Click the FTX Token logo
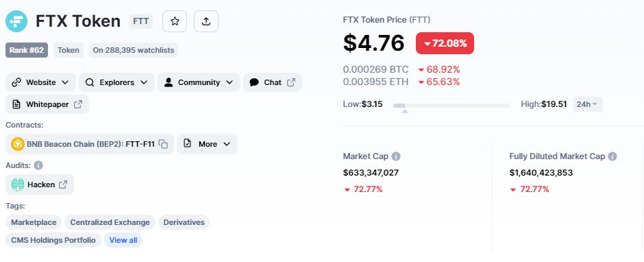The image size is (644, 262). pos(16,21)
